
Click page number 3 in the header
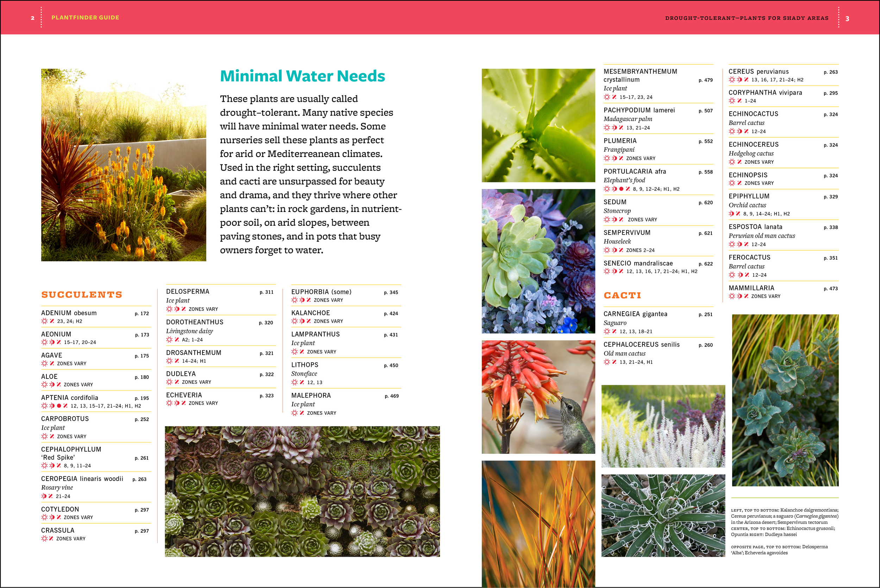tap(847, 18)
